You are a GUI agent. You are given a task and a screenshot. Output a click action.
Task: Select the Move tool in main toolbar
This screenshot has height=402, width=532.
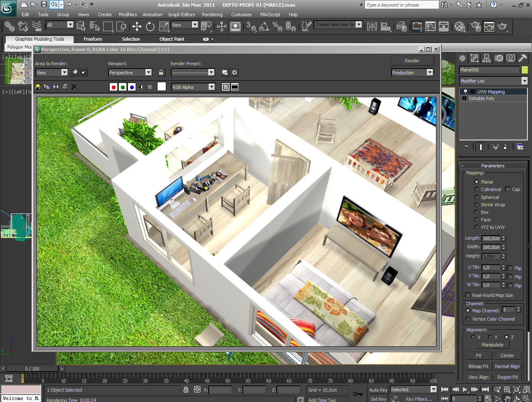pyautogui.click(x=137, y=27)
